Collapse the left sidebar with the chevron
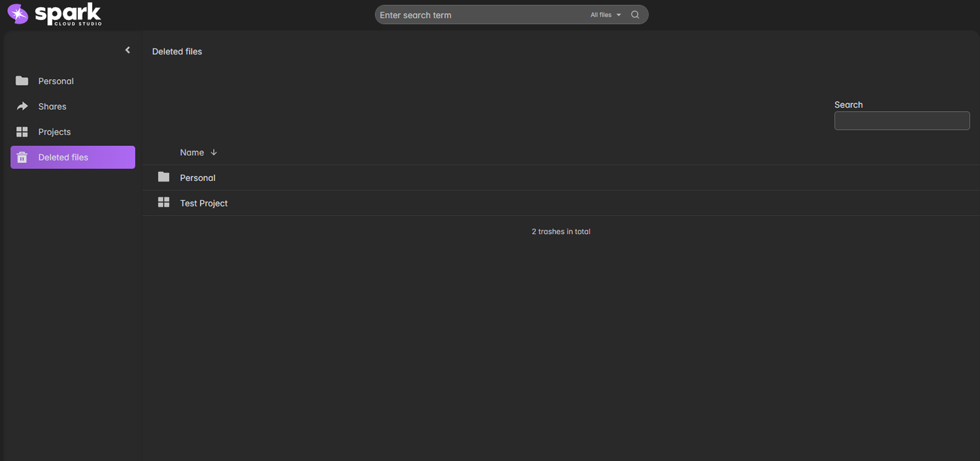980x461 pixels. coord(127,50)
